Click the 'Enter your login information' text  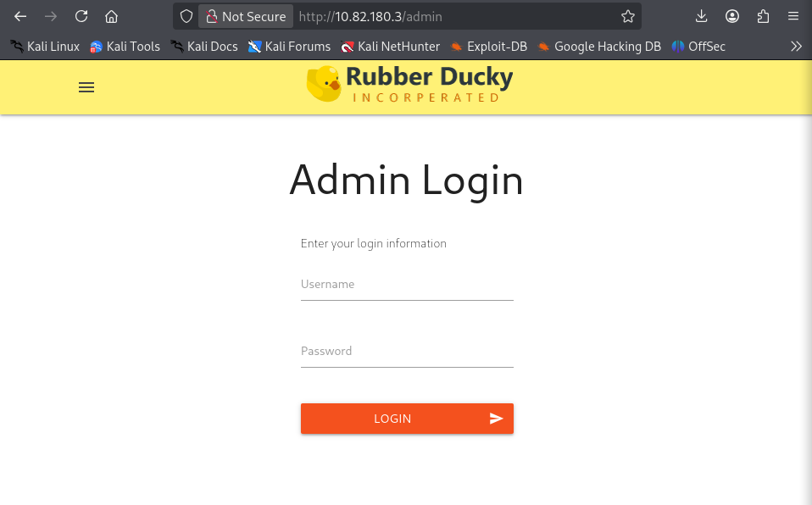374,244
